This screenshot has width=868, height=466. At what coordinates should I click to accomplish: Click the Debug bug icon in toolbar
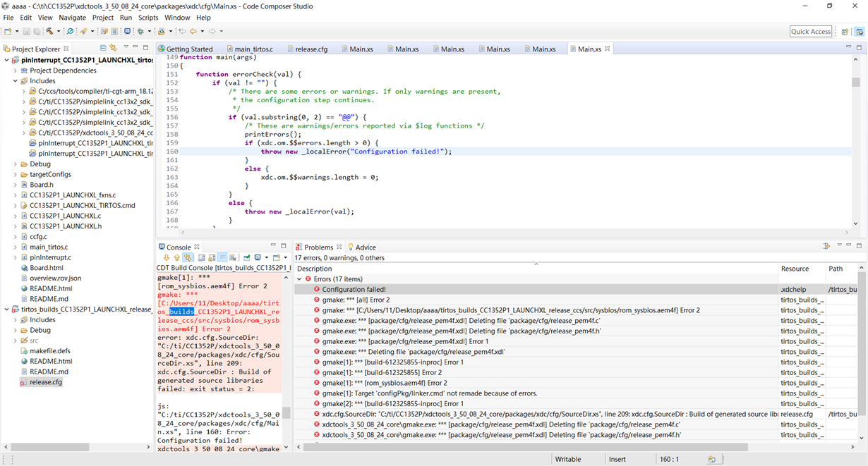tap(140, 32)
